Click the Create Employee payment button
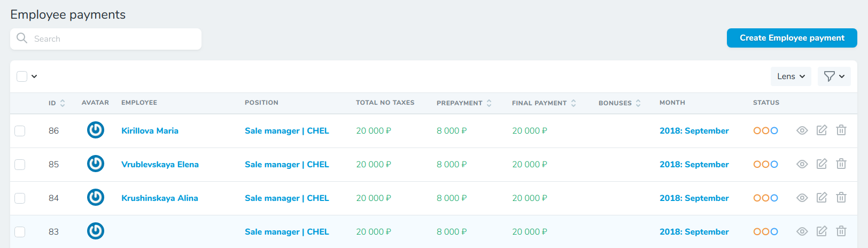Viewport: 868px width, 248px height. [792, 38]
